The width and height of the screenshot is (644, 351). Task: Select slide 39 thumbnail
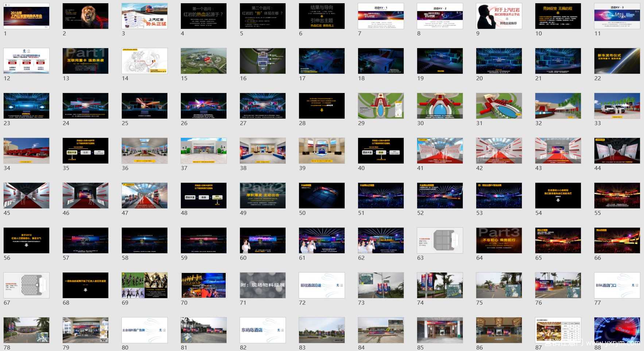tap(322, 151)
